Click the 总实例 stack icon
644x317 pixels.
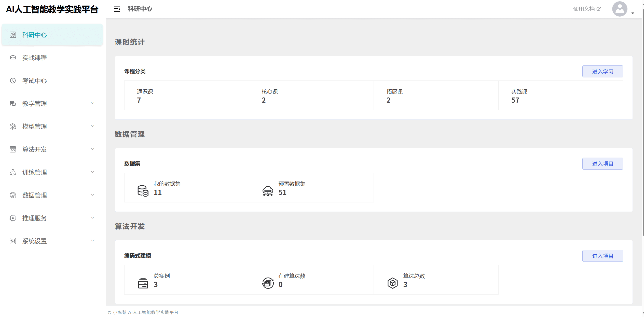(x=143, y=283)
